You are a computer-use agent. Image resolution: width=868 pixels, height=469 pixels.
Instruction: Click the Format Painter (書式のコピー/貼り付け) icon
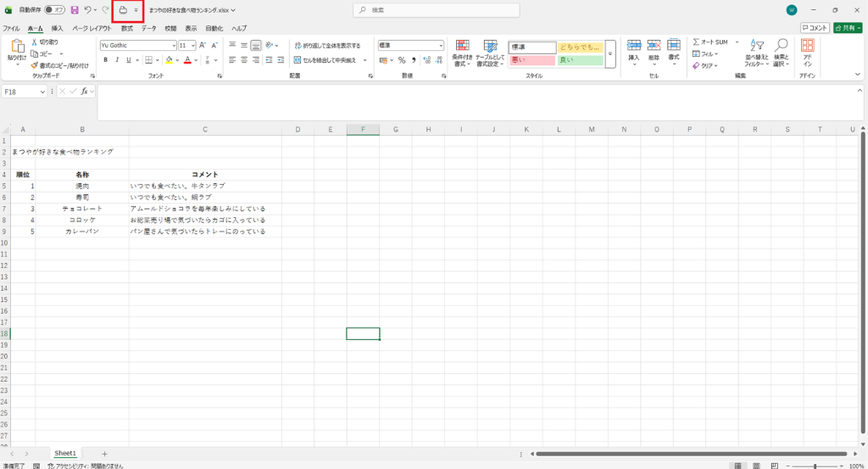click(34, 65)
